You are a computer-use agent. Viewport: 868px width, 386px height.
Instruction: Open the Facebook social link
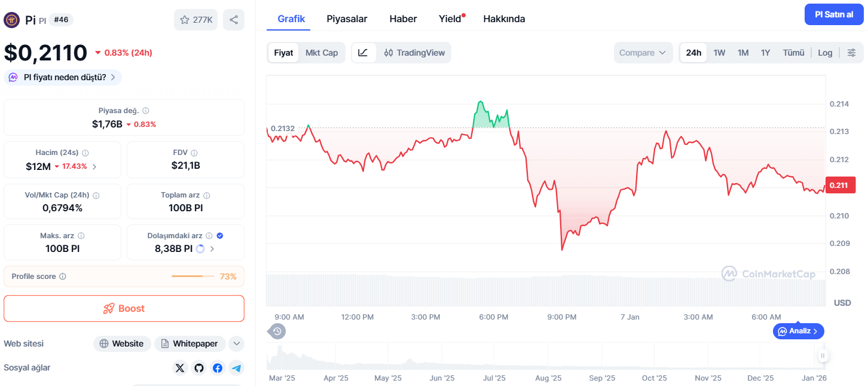coord(218,368)
